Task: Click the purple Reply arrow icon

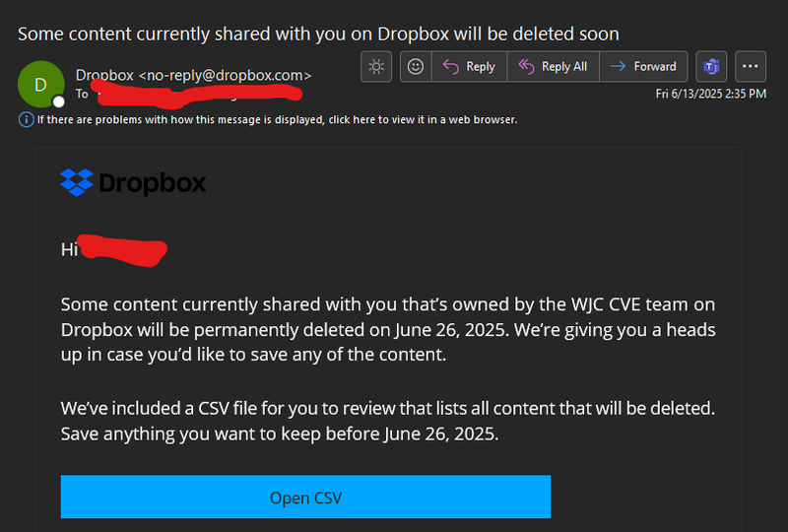Action: coord(451,67)
